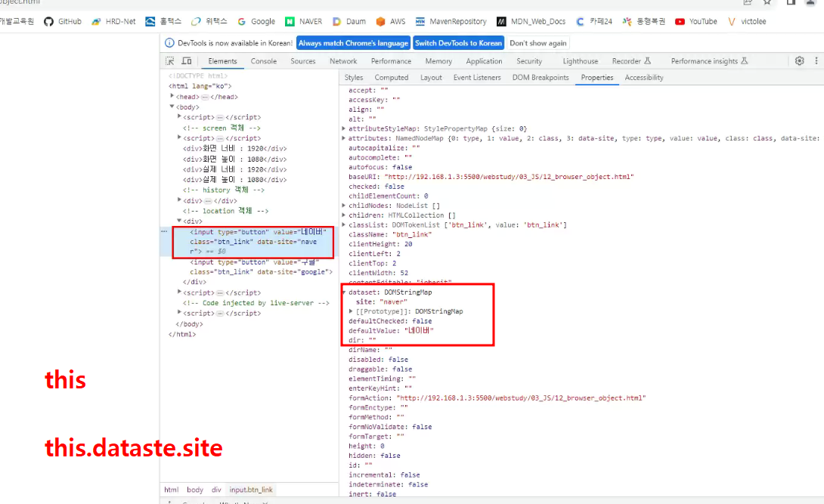Expand the attributeStyleMap property
Image resolution: width=824 pixels, height=504 pixels.
coord(344,128)
